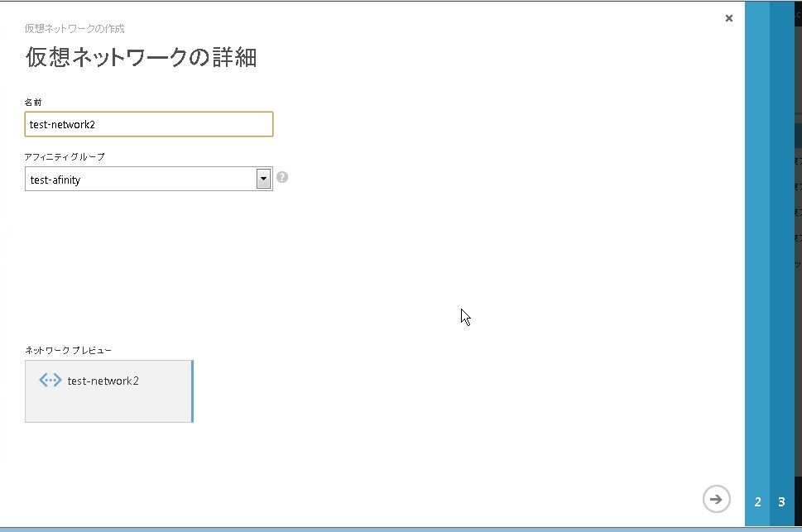
Task: Jump to wizard step 3
Action: 781,501
